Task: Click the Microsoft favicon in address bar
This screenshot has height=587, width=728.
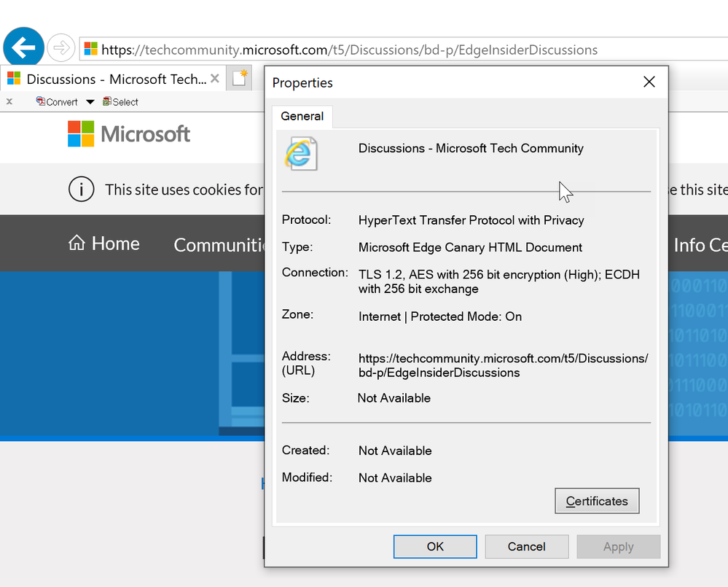Action: click(x=91, y=49)
